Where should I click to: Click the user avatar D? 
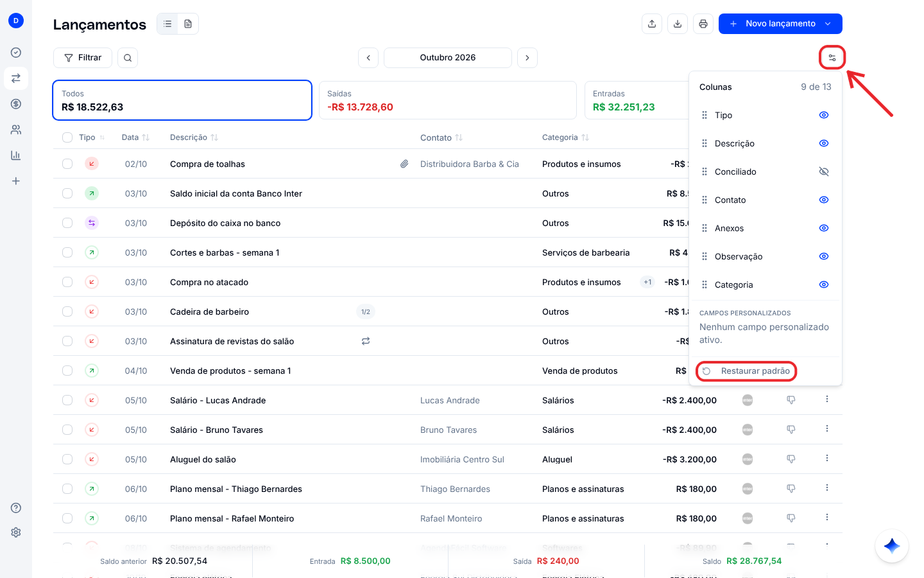coord(16,21)
